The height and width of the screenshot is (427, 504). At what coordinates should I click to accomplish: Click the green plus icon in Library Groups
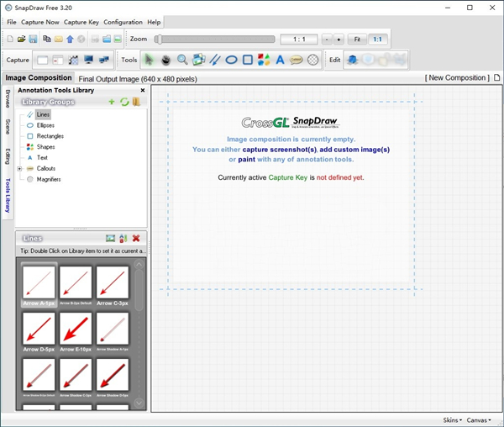pos(113,102)
